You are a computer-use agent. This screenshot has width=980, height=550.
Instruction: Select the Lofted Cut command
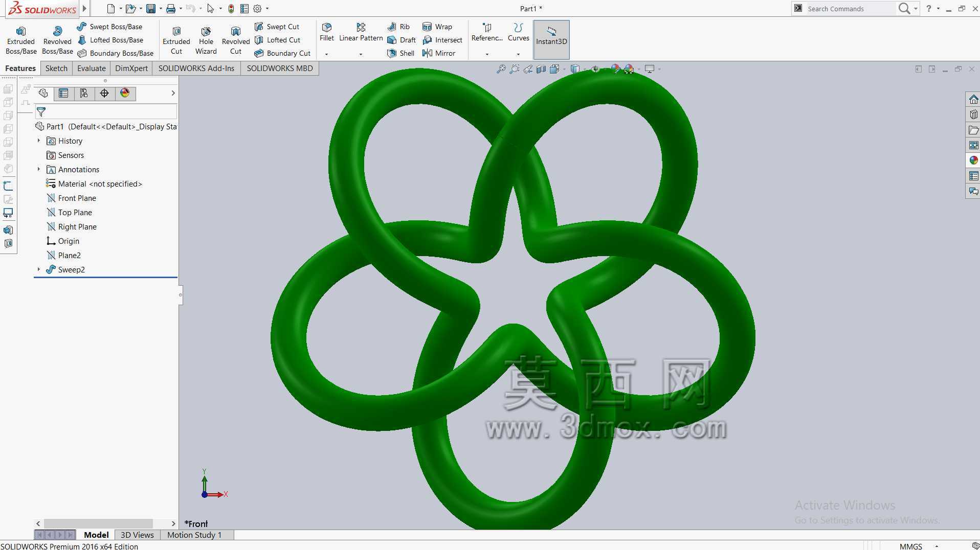click(277, 40)
